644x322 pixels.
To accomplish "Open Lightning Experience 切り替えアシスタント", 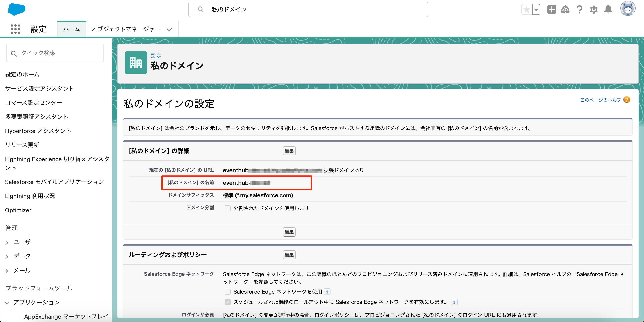I will (57, 163).
